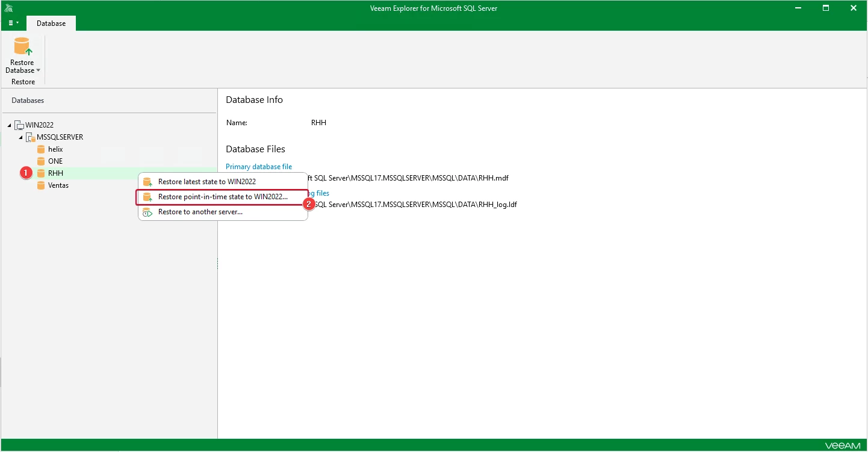Collapse the WIN2022 server node

pyautogui.click(x=9, y=125)
